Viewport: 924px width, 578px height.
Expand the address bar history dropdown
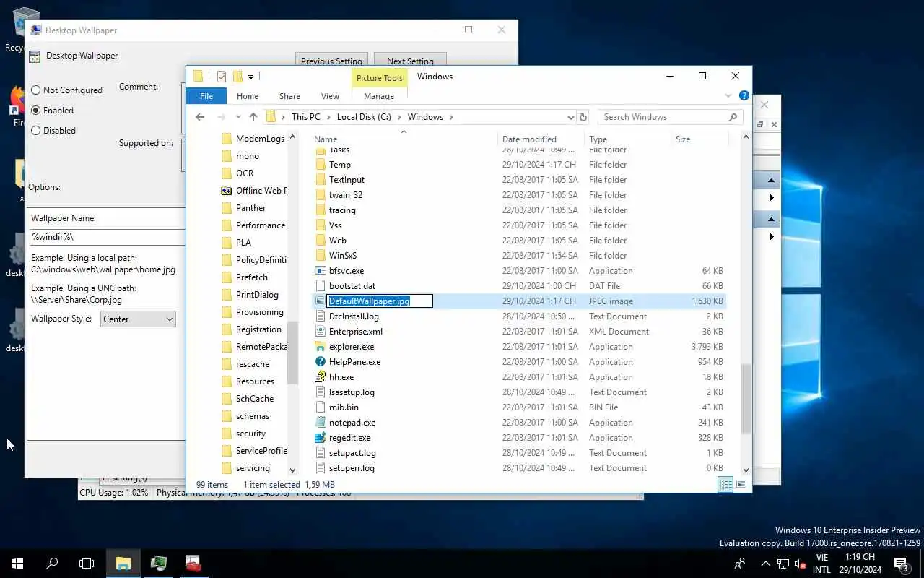coord(571,117)
